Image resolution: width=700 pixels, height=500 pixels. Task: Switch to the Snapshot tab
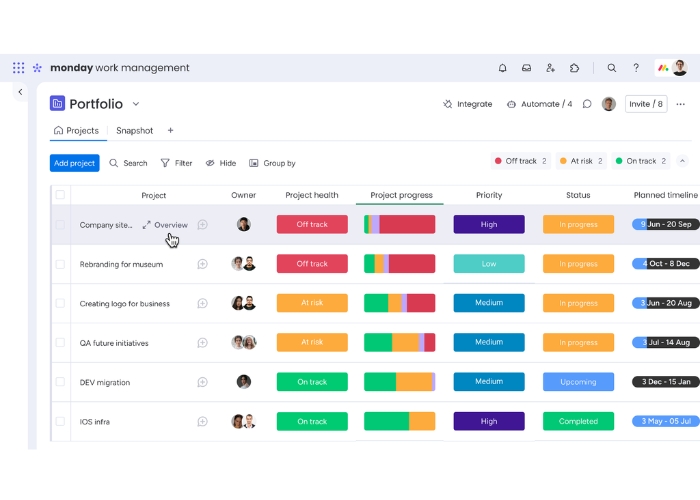[134, 131]
